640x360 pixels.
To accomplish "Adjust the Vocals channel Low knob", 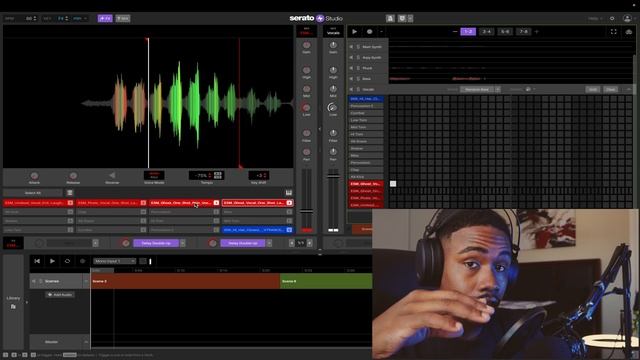I will [333, 107].
